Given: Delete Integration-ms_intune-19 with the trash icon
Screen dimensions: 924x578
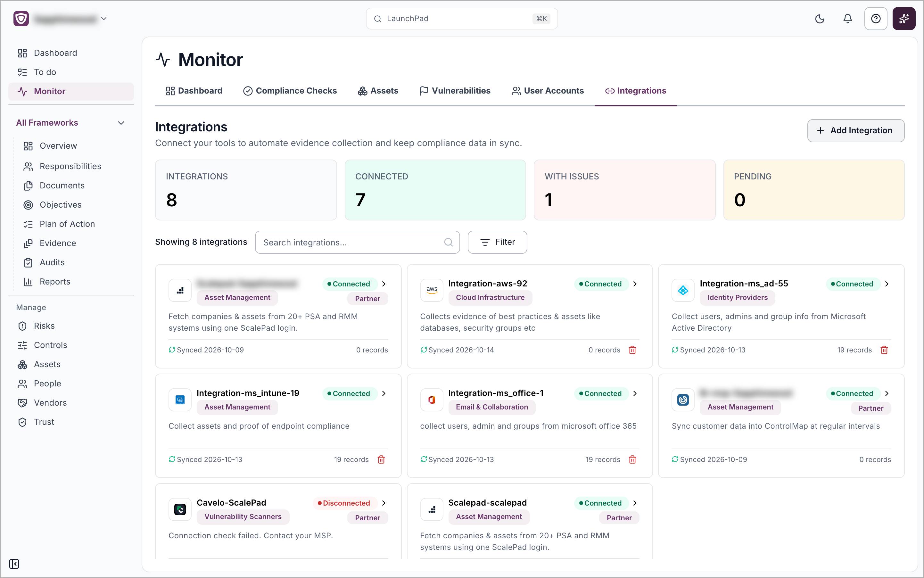Looking at the screenshot, I should click(381, 459).
